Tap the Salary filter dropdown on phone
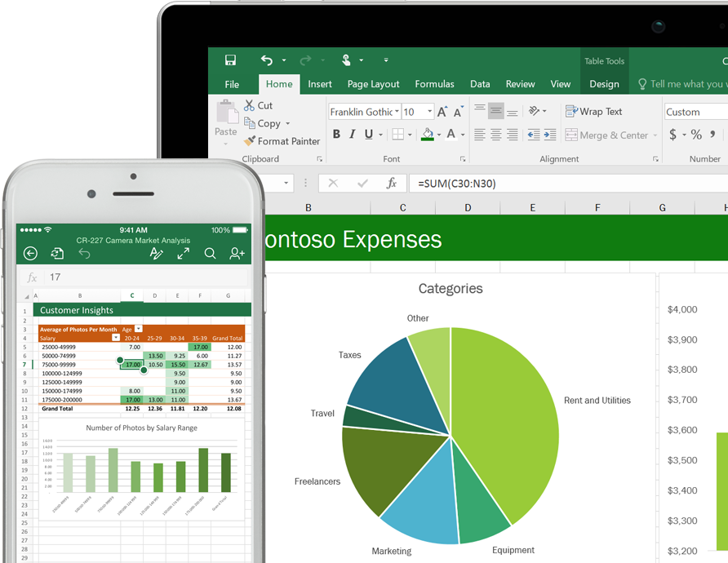 click(x=116, y=338)
